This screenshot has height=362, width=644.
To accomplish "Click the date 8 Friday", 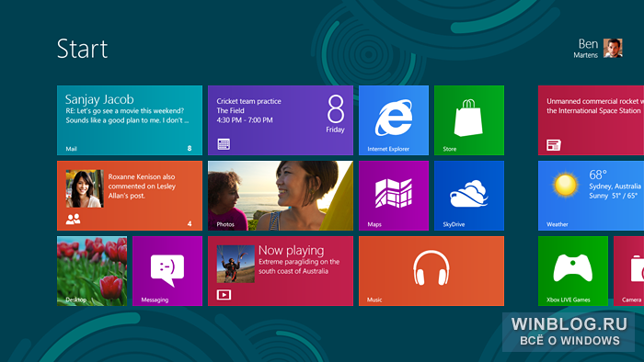I will click(x=336, y=114).
